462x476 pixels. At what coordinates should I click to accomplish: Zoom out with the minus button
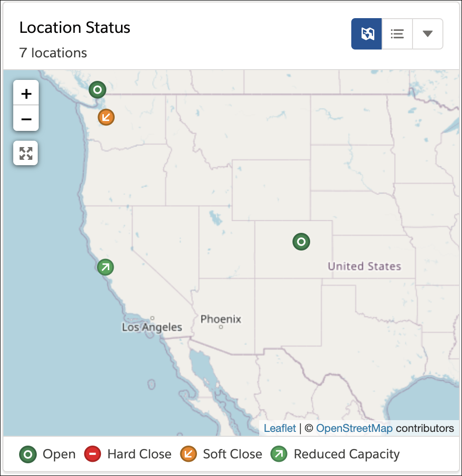click(x=26, y=119)
